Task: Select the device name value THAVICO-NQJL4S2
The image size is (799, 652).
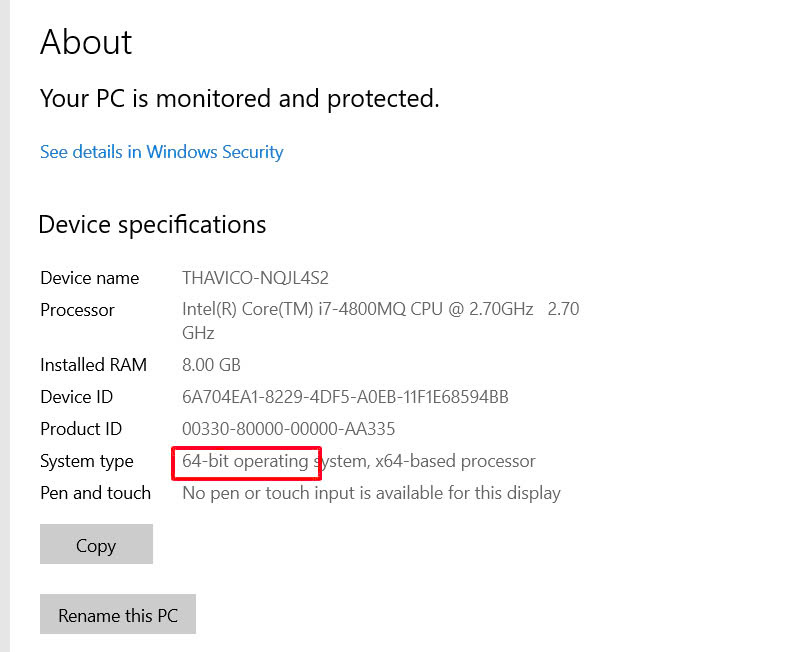Action: pyautogui.click(x=255, y=278)
